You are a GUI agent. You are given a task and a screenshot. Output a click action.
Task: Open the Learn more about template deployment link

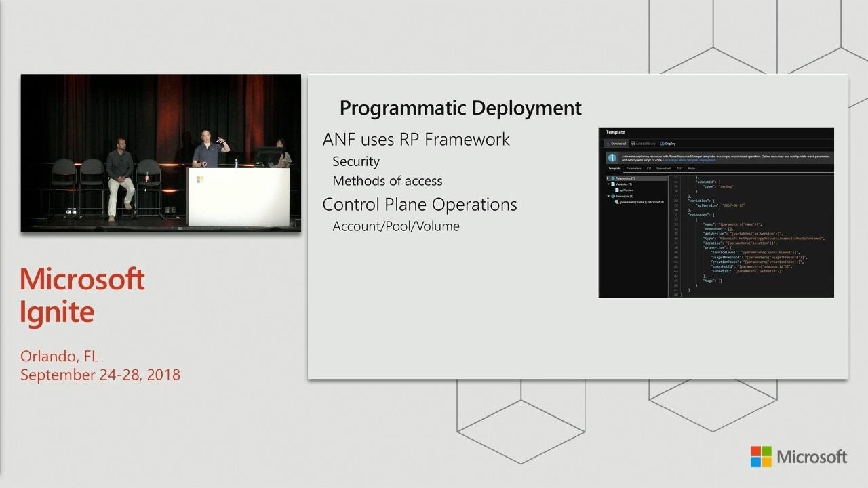click(689, 160)
